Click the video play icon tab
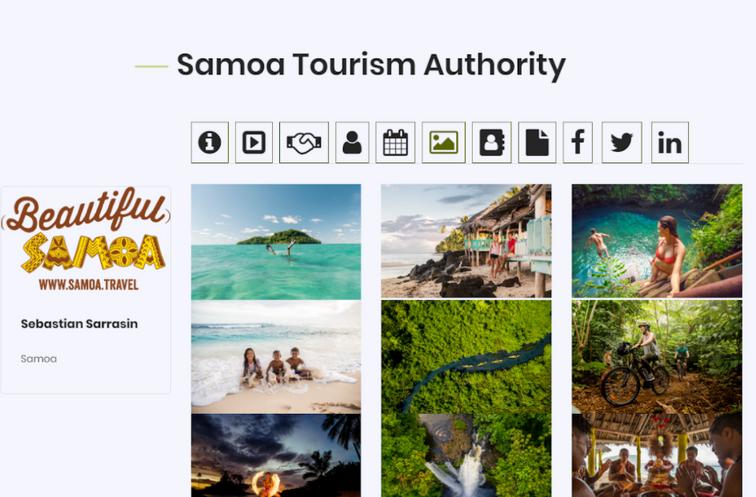756x497 pixels. pos(254,143)
